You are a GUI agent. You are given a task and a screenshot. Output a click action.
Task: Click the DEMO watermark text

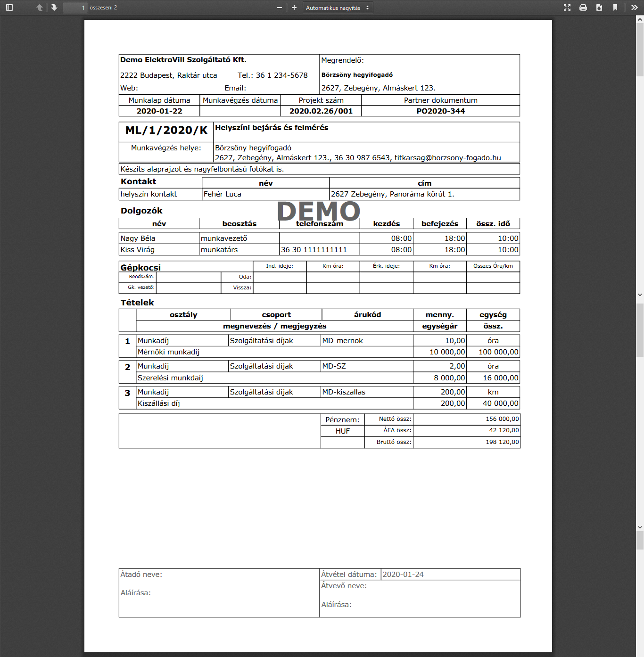point(319,211)
